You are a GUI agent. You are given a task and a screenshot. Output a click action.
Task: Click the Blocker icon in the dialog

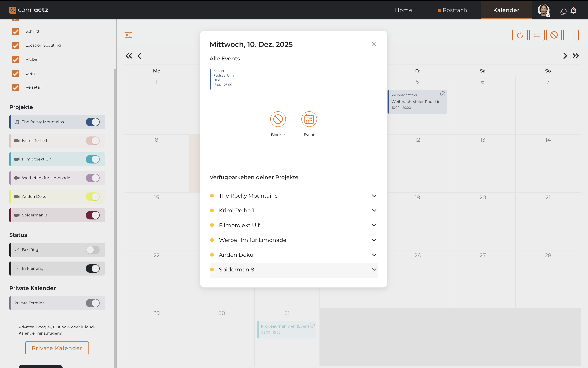[278, 119]
